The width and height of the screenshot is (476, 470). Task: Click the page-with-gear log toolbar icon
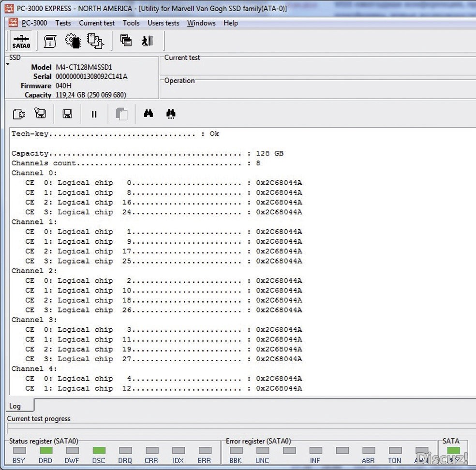[x=19, y=114]
